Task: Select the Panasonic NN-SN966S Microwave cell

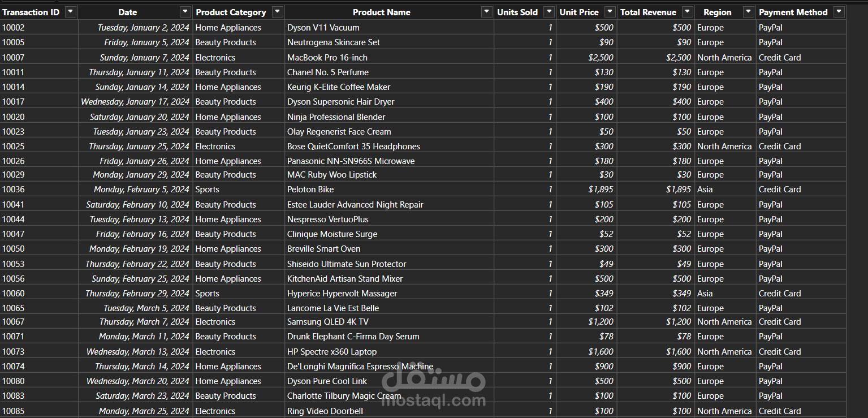Action: point(389,161)
